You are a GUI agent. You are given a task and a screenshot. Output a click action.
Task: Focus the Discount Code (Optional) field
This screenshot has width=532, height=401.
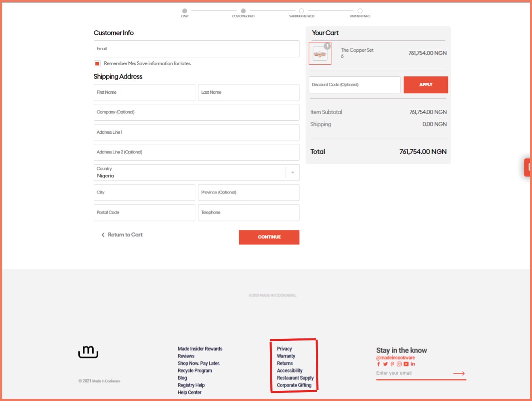click(x=354, y=85)
